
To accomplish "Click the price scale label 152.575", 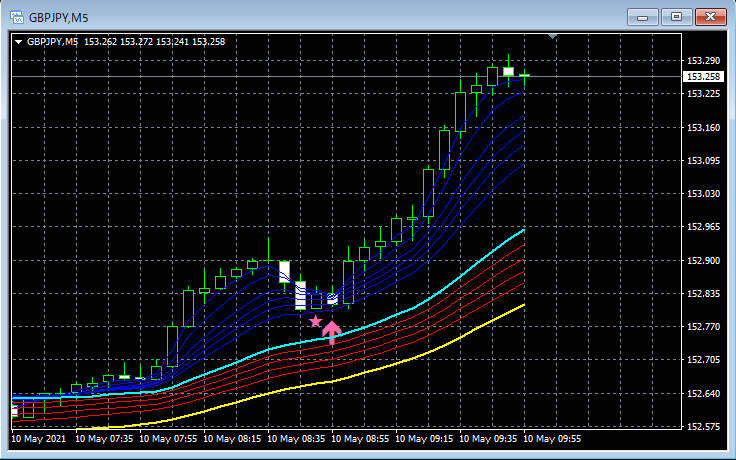I will [x=704, y=427].
